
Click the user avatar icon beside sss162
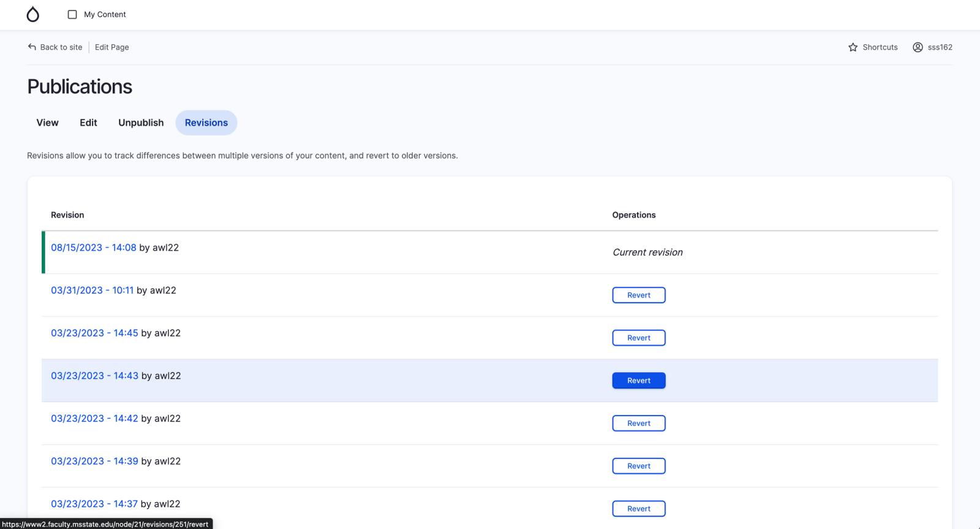point(918,47)
